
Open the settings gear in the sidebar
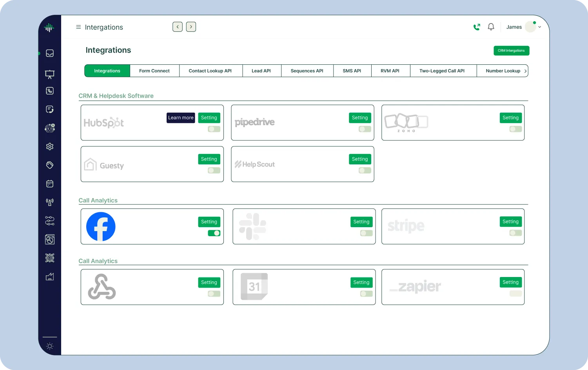[x=50, y=146]
